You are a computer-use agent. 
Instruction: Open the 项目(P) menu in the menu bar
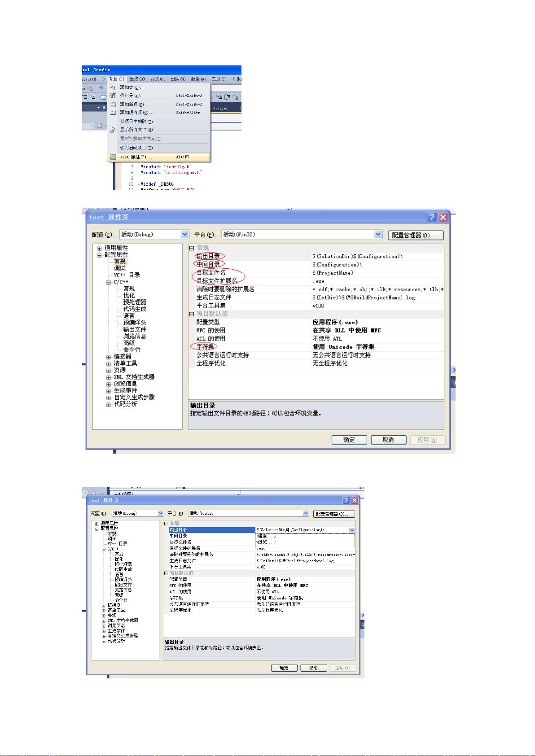(116, 79)
